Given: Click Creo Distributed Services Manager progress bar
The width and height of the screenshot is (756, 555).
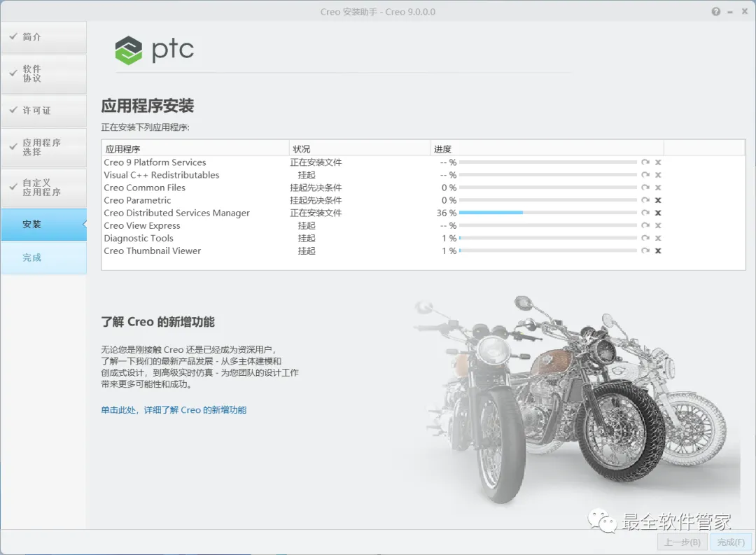Looking at the screenshot, I should pos(547,213).
